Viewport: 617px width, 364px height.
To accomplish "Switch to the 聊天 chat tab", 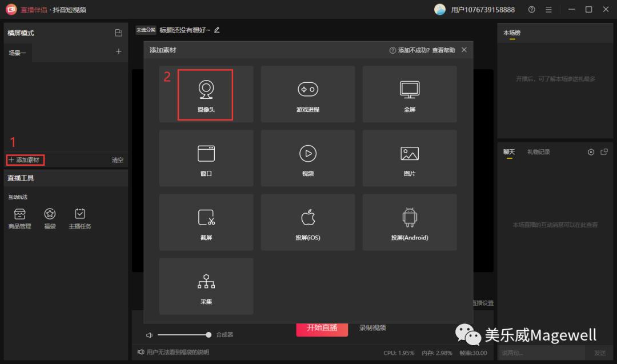I will [x=508, y=152].
